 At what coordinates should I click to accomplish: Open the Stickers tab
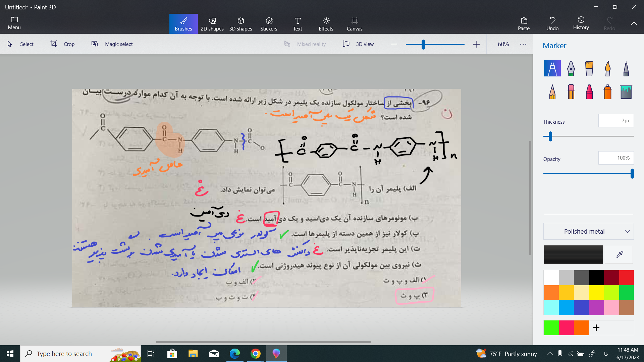point(269,24)
